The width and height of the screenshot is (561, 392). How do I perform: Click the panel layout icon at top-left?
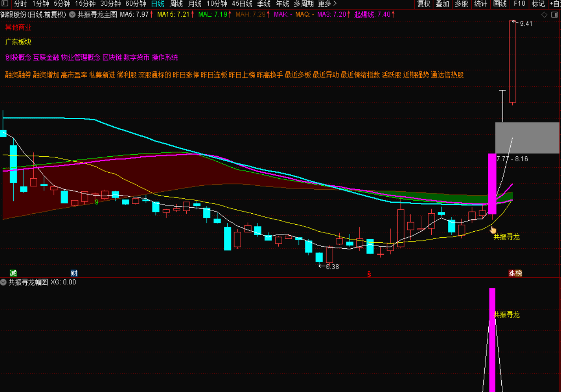(x=5, y=4)
